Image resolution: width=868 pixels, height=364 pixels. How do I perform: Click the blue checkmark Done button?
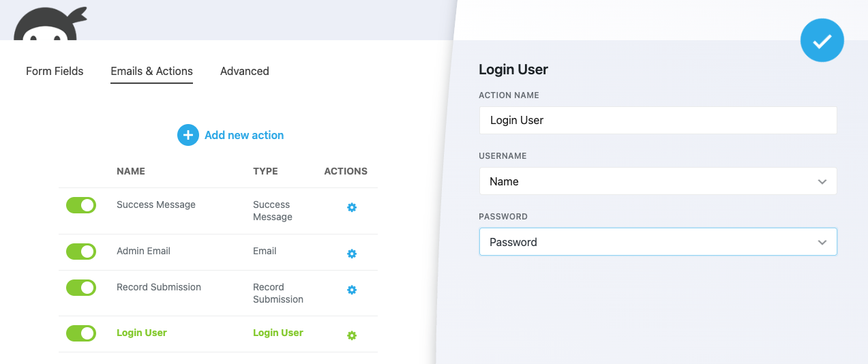click(822, 41)
